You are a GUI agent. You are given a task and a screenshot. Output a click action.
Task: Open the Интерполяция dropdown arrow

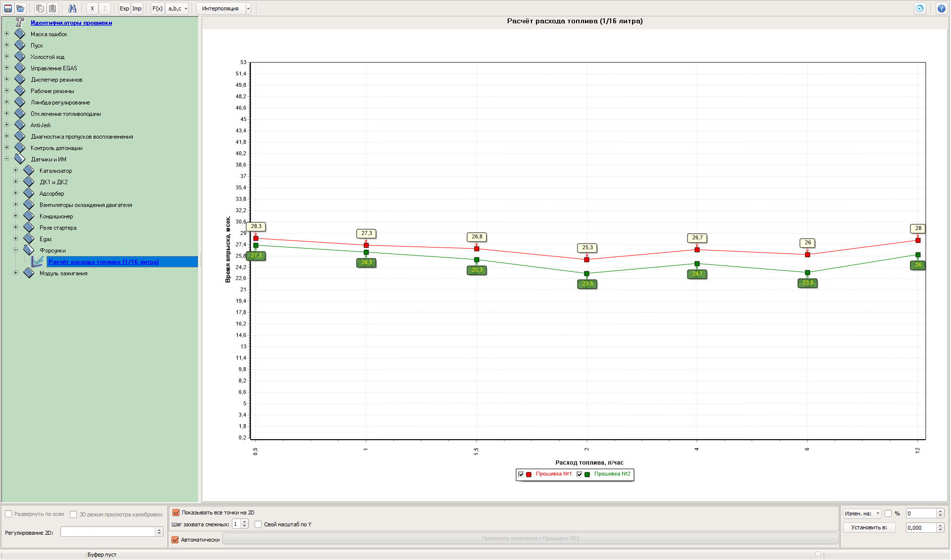[x=248, y=8]
